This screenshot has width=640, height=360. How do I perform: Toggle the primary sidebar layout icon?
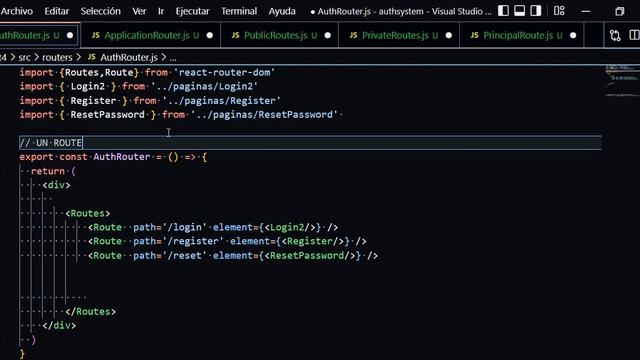pyautogui.click(x=503, y=11)
